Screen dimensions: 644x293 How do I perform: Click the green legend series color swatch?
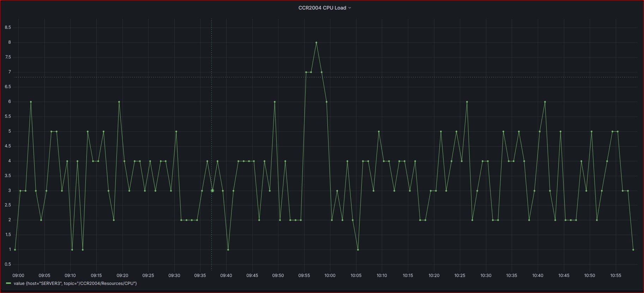[8, 283]
